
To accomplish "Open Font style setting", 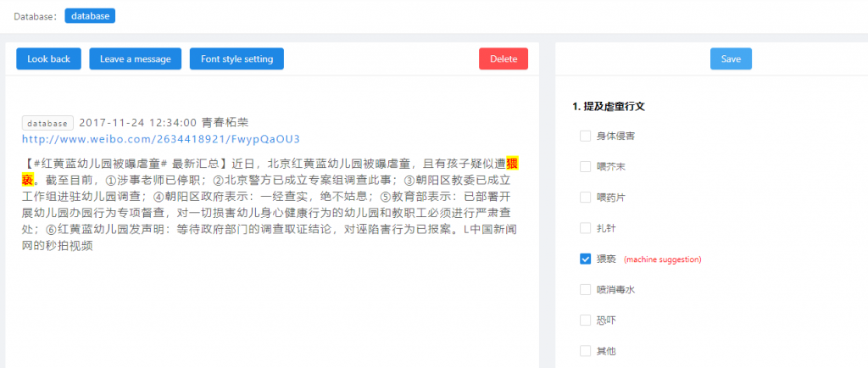I will (x=236, y=59).
